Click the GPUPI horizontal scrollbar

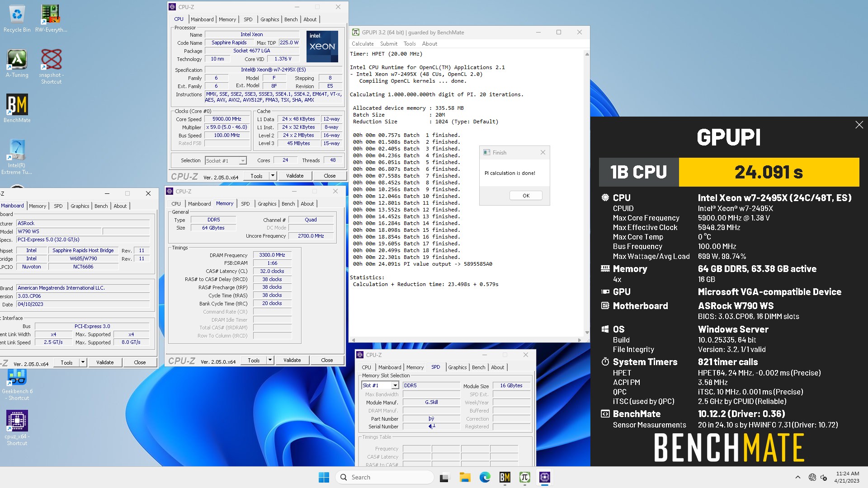click(467, 340)
